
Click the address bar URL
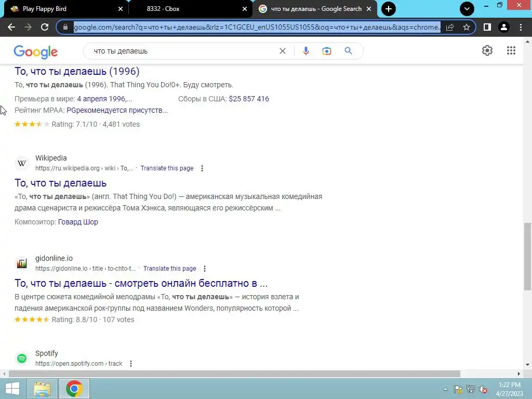257,27
